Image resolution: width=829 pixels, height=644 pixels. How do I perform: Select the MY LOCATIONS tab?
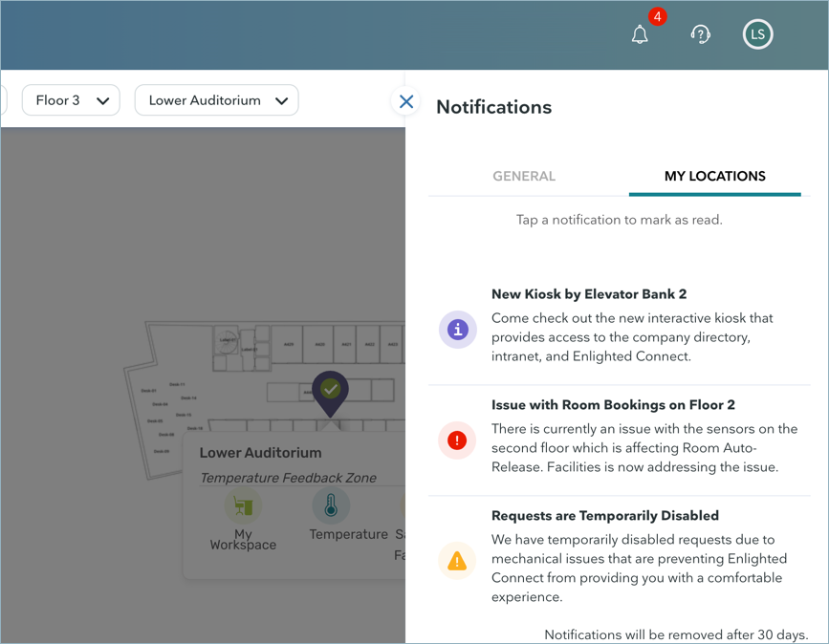click(714, 176)
